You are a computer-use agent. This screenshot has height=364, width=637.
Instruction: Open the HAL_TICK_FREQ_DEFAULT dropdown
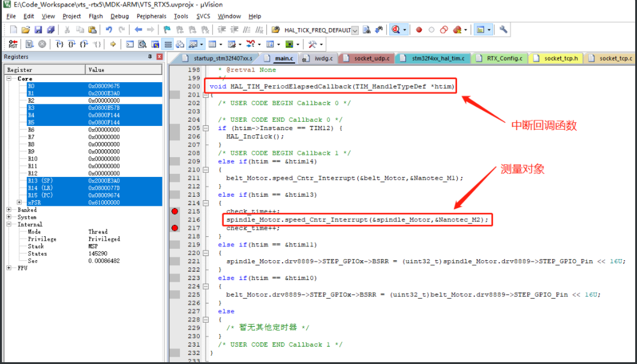355,29
